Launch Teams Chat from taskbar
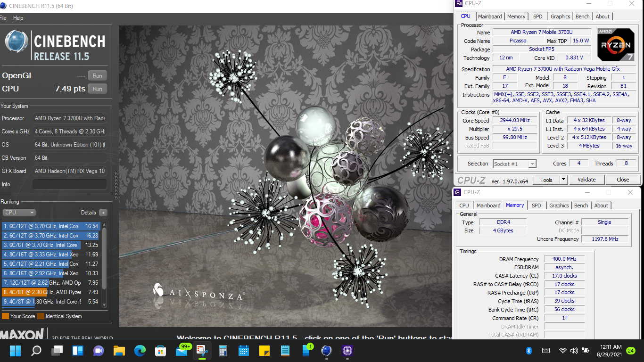This screenshot has height=362, width=644. (x=99, y=351)
